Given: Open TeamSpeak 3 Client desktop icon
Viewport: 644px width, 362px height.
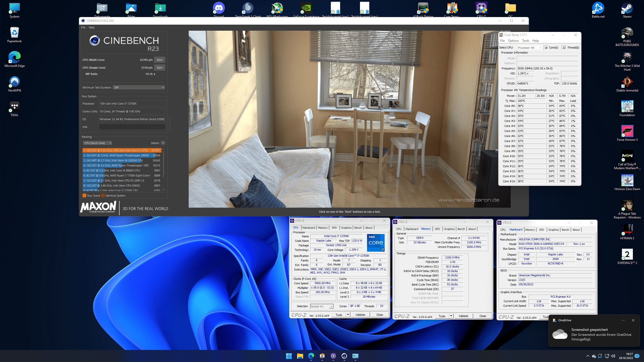Looking at the screenshot, I should point(248,10).
